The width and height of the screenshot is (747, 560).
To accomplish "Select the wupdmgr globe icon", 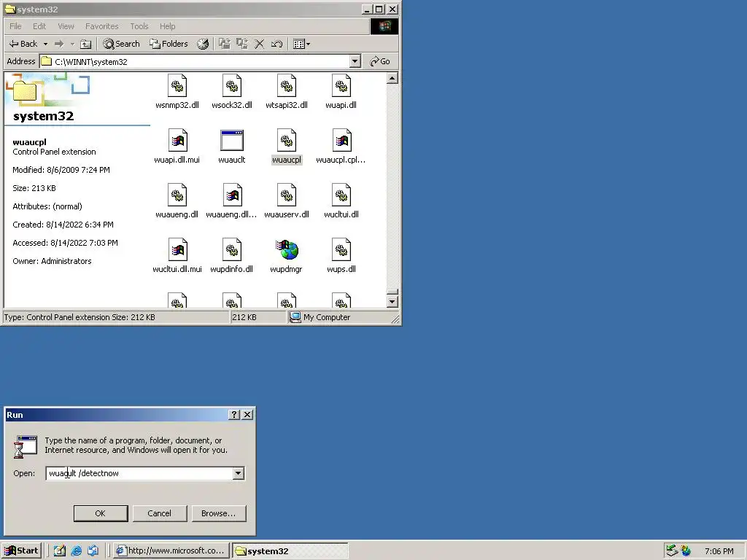I will pyautogui.click(x=287, y=250).
